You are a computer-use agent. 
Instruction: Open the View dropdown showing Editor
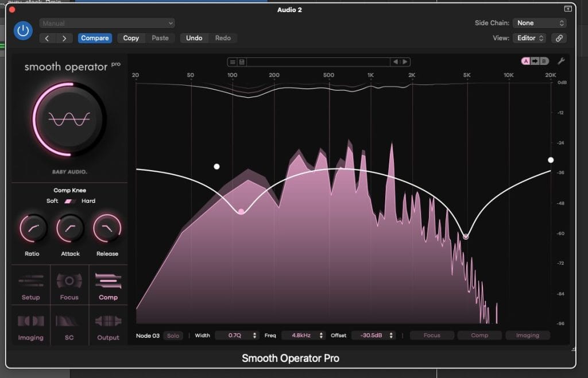[x=530, y=38]
